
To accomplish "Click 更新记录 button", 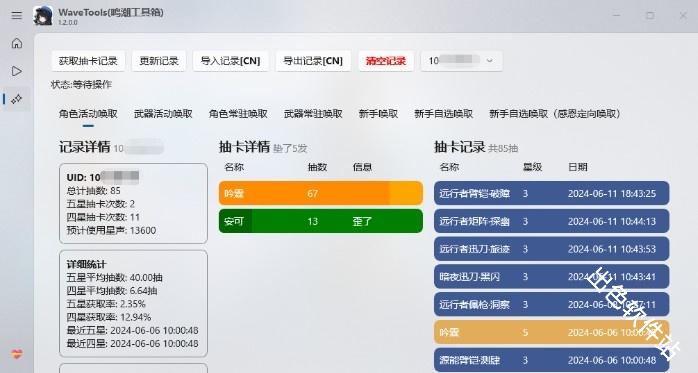I will [159, 61].
